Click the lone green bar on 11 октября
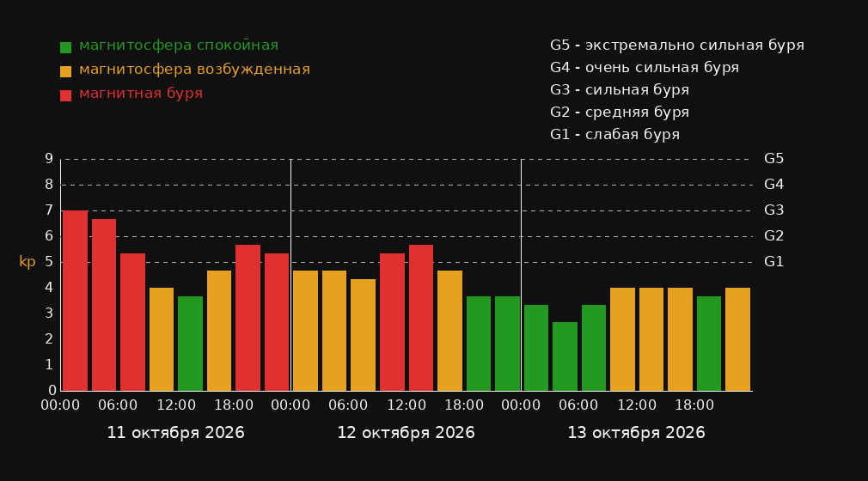 (191, 344)
